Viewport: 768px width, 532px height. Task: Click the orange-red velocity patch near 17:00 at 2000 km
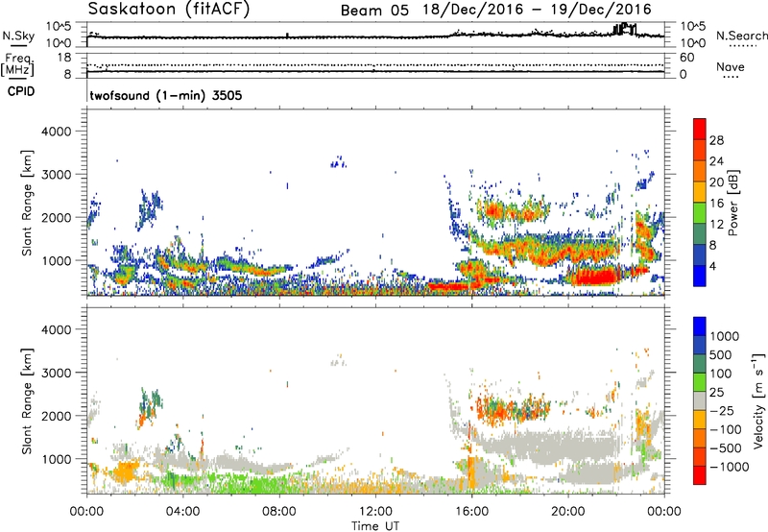(x=497, y=409)
